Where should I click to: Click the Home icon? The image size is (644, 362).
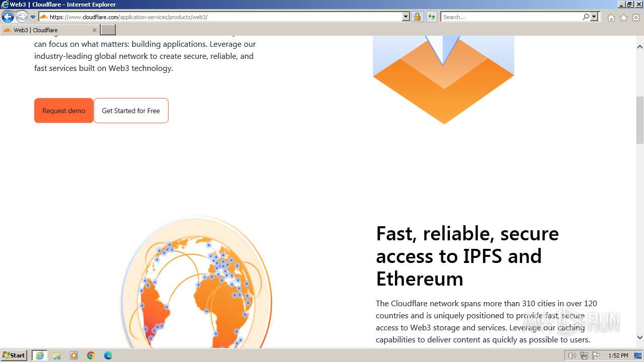tap(611, 18)
